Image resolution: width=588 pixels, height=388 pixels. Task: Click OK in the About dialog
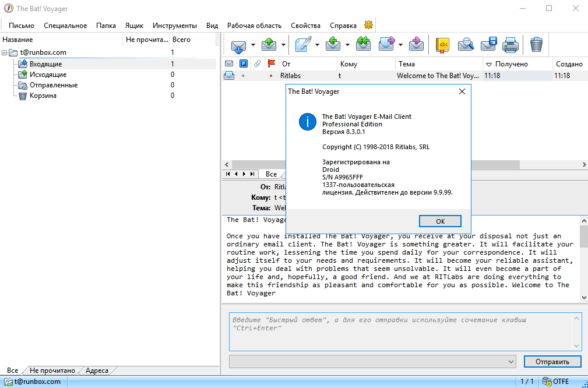(x=440, y=221)
